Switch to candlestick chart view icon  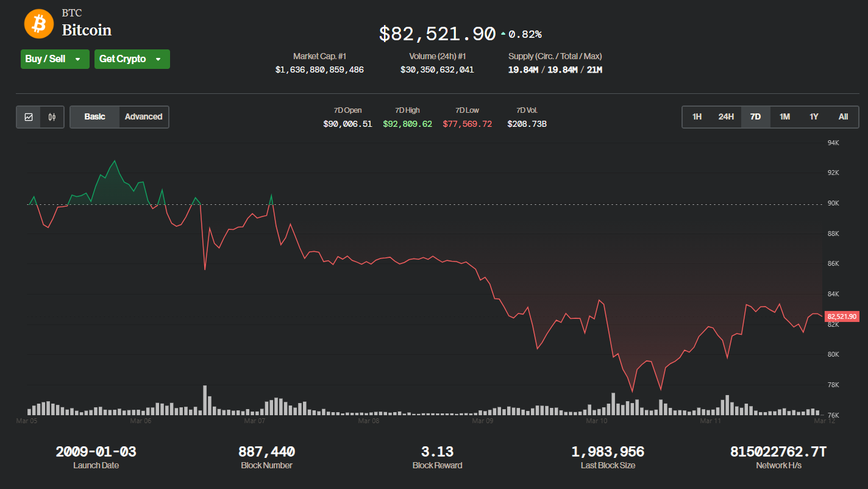point(52,117)
